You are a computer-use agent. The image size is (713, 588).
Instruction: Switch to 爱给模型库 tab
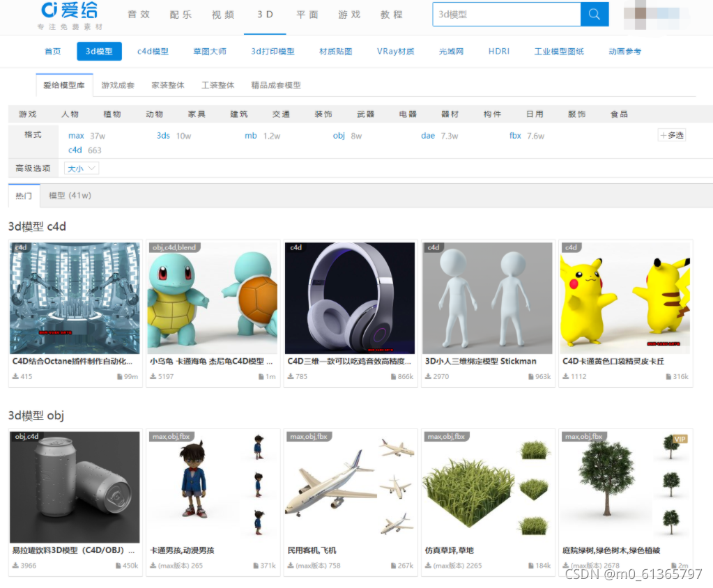pos(64,85)
